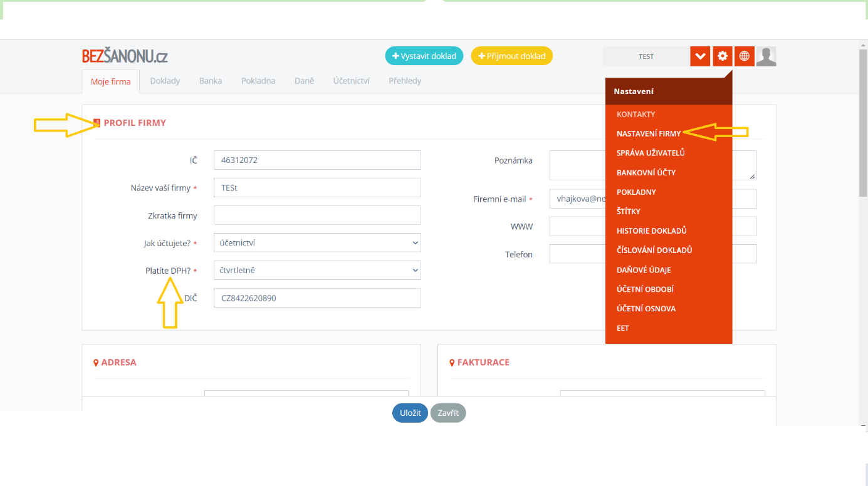Open the Pokladna tab
Screen dimensions: 868x486
click(x=258, y=81)
